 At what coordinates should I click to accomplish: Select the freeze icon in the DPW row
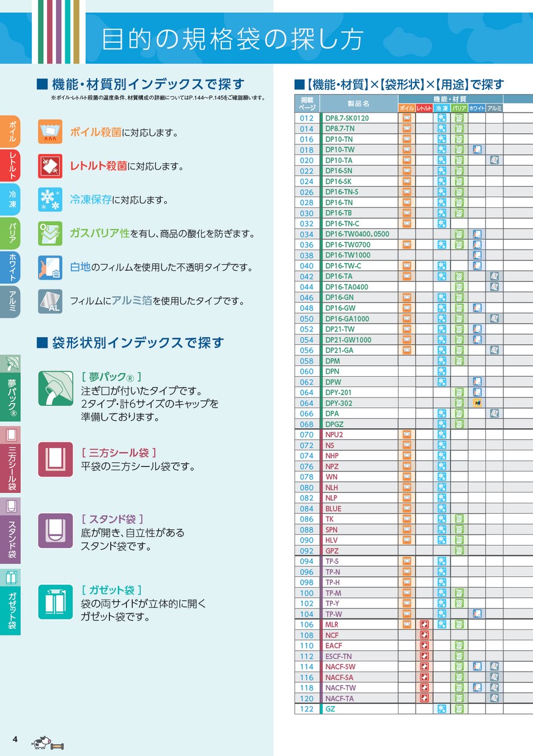(441, 382)
